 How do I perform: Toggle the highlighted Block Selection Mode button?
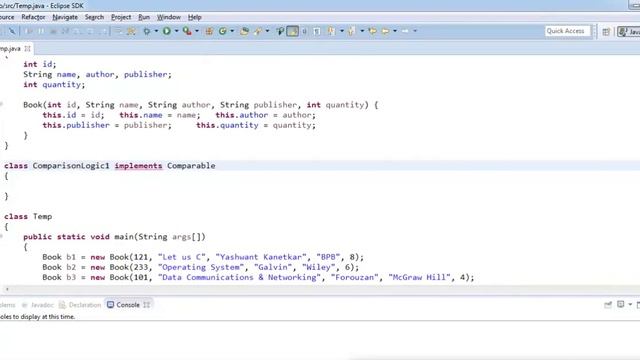point(292,31)
